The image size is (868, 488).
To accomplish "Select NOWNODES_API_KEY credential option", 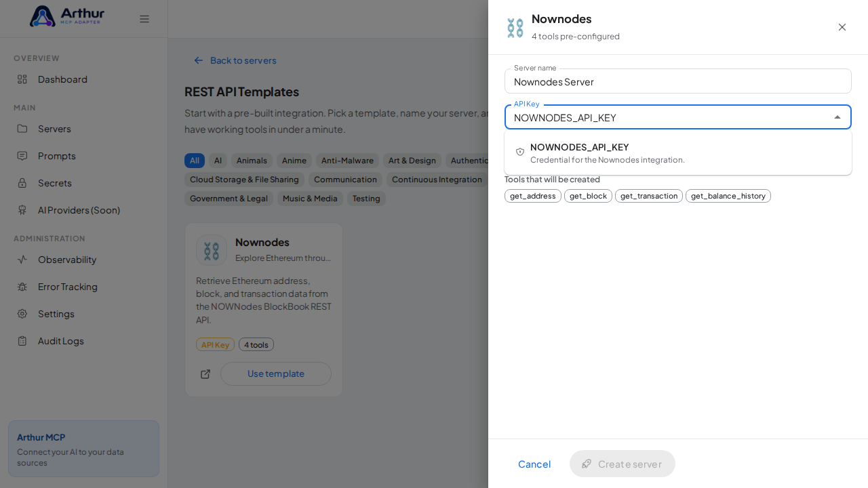I will coord(678,152).
